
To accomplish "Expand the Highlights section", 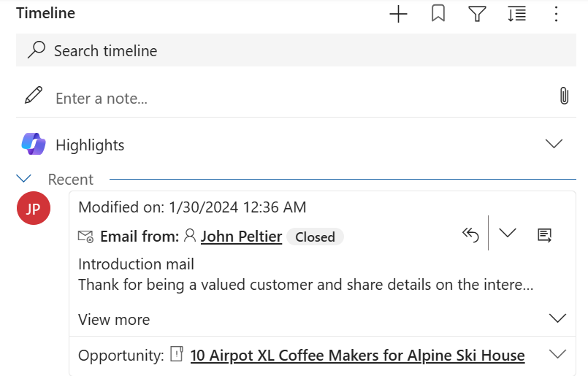I will [554, 144].
